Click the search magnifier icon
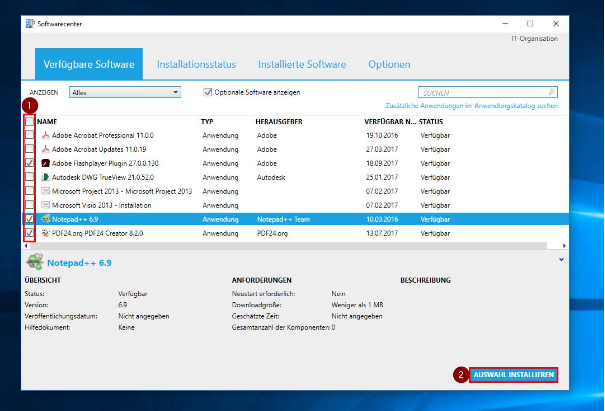 552,92
